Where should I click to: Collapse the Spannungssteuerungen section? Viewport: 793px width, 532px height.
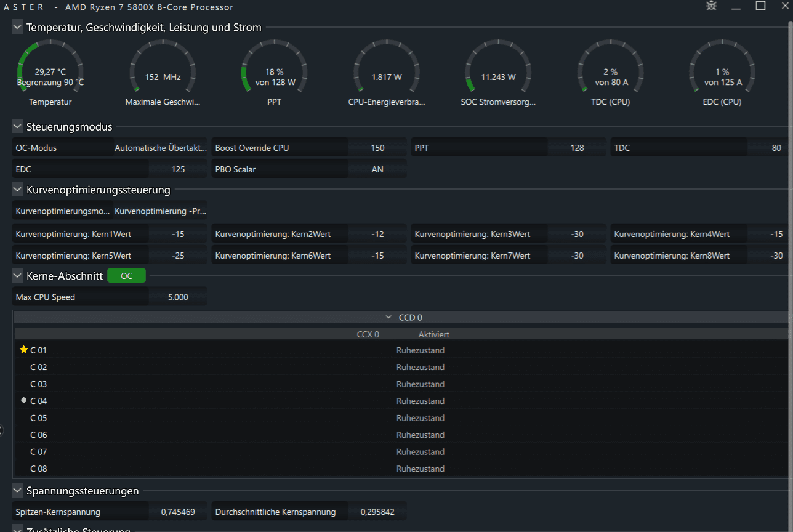pos(17,491)
